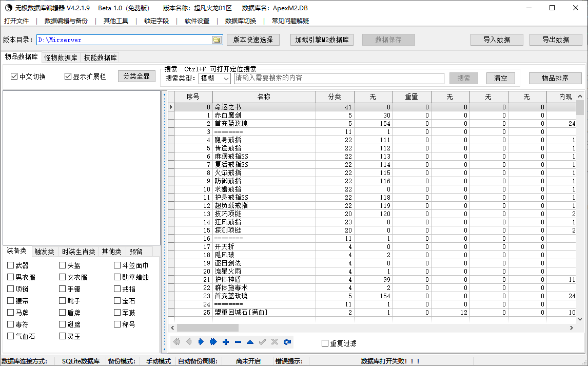Select the add record plus icon

[225, 341]
